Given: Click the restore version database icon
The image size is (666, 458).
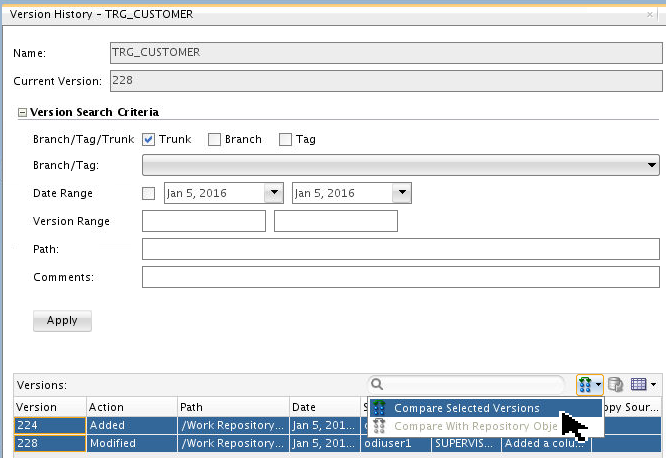Looking at the screenshot, I should (x=615, y=384).
